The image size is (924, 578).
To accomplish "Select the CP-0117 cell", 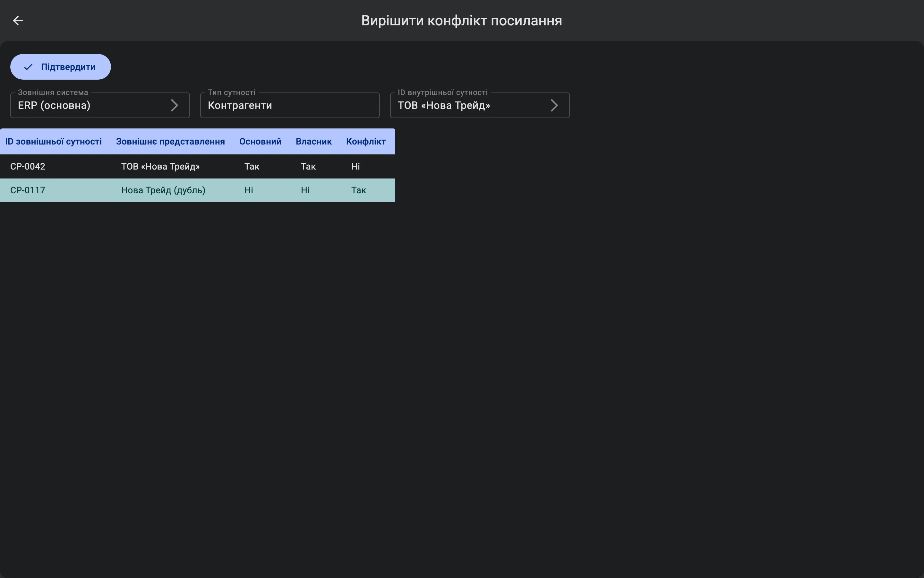I will click(28, 190).
